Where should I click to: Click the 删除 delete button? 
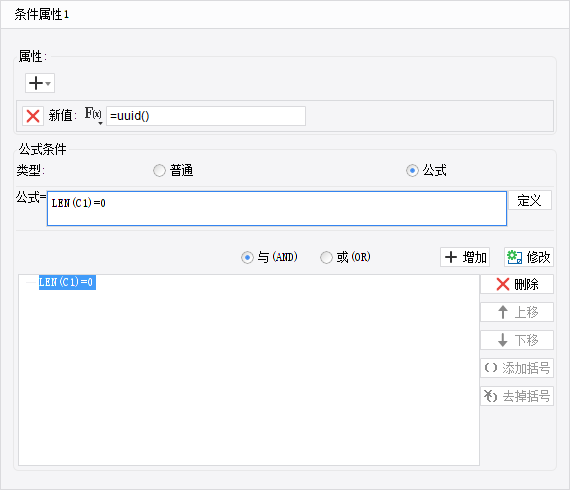coord(517,284)
